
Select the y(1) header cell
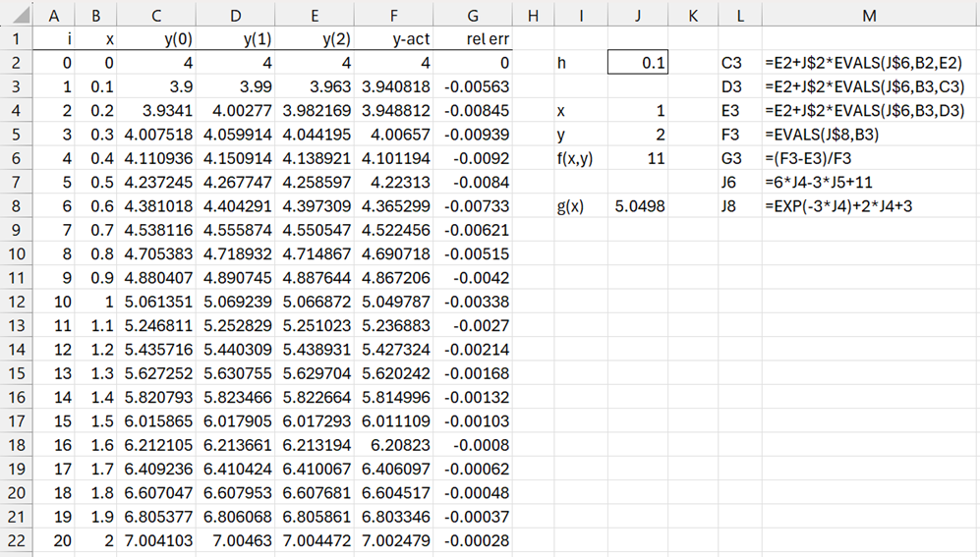click(236, 40)
